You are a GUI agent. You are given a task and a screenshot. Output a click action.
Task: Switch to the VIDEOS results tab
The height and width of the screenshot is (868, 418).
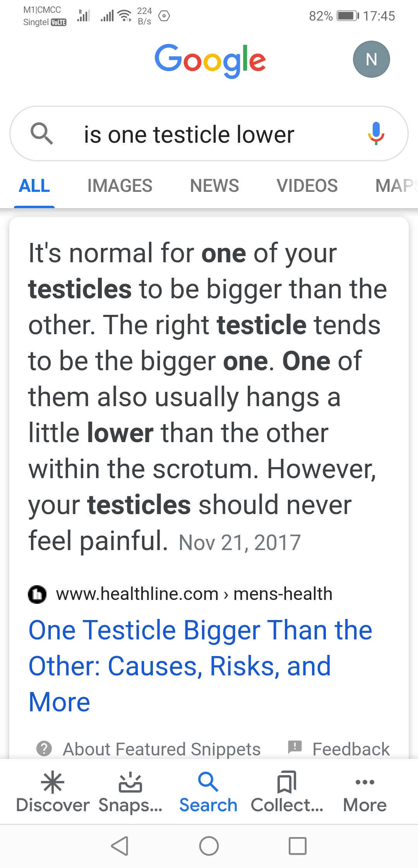click(x=307, y=186)
